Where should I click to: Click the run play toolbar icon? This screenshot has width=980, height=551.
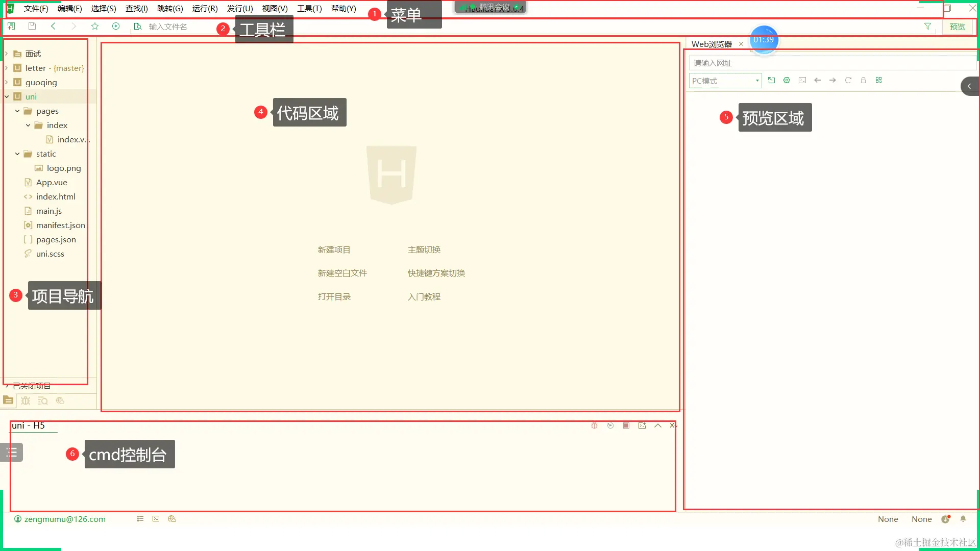(116, 27)
